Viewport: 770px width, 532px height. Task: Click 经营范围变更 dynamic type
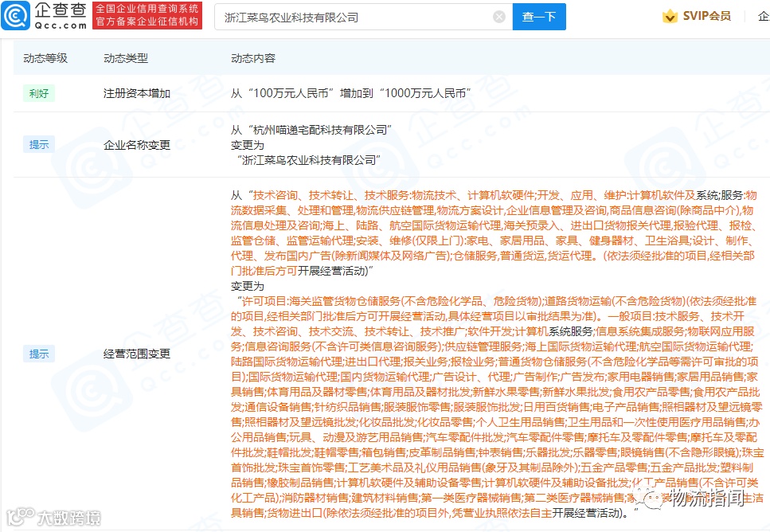coord(136,354)
